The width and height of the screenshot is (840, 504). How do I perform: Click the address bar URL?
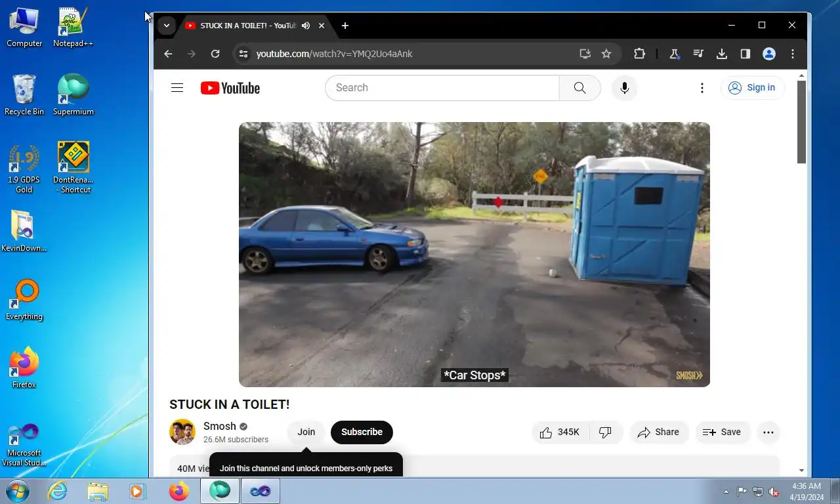click(x=334, y=54)
